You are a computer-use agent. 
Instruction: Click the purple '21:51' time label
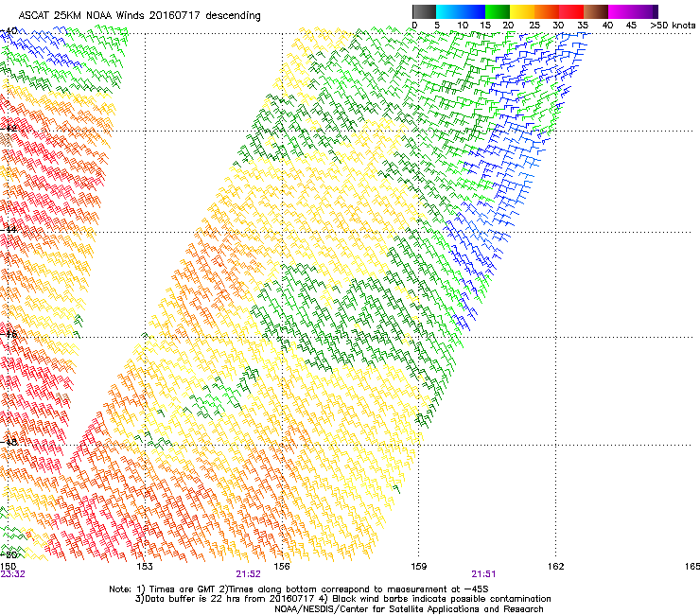(483, 574)
